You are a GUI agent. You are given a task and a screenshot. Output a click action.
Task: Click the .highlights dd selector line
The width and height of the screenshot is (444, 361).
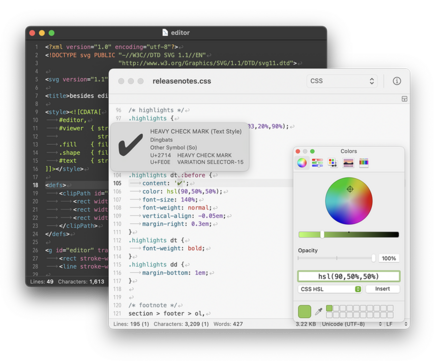pyautogui.click(x=156, y=265)
